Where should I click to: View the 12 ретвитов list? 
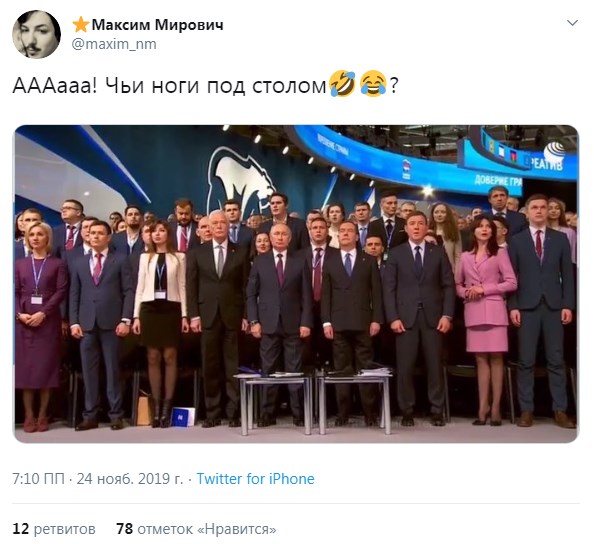pyautogui.click(x=54, y=528)
